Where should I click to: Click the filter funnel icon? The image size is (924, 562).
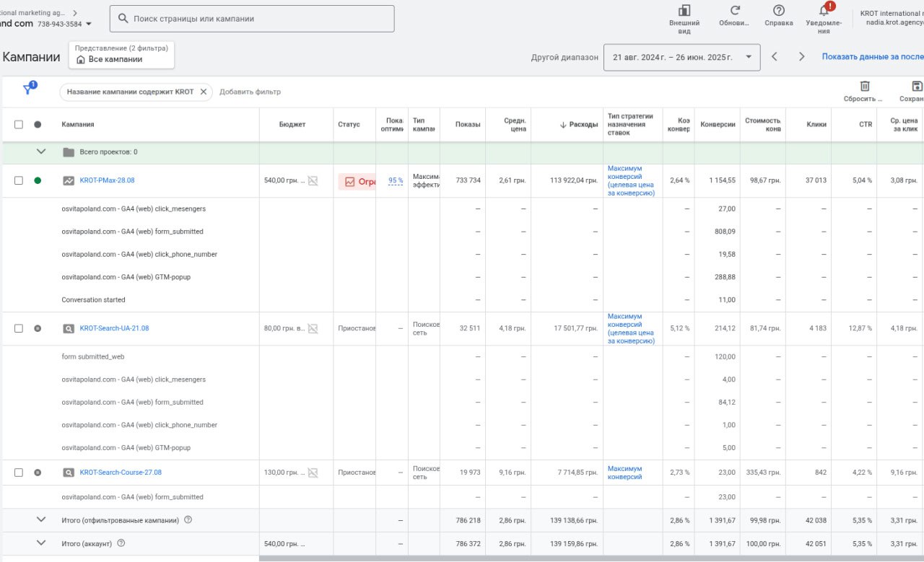pos(28,89)
